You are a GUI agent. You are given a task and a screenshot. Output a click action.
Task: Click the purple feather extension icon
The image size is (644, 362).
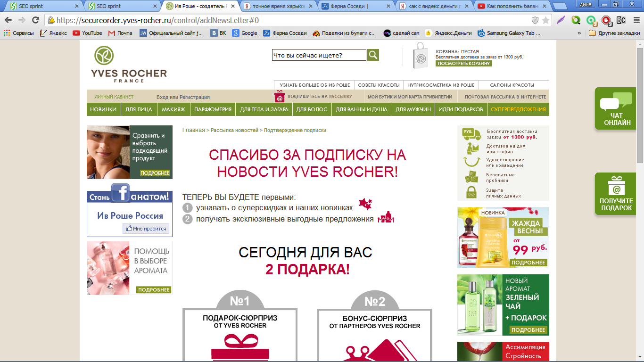(x=561, y=20)
